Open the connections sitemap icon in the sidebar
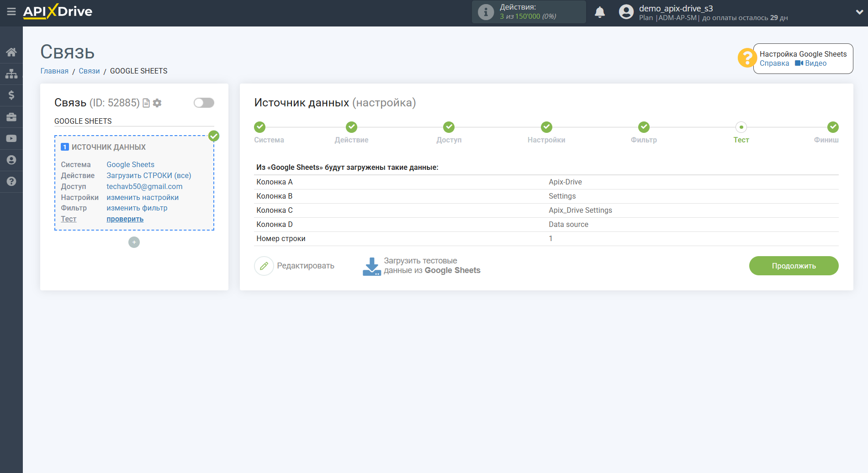Image resolution: width=868 pixels, height=473 pixels. coord(11,74)
